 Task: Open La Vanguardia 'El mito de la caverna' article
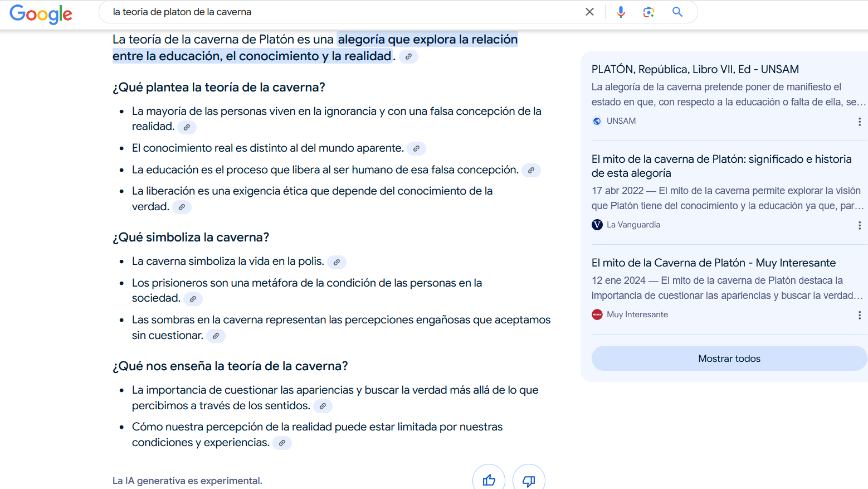pyautogui.click(x=721, y=166)
